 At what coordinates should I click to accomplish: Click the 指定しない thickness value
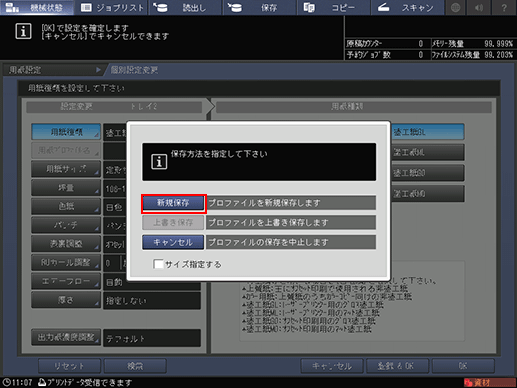[x=152, y=301]
